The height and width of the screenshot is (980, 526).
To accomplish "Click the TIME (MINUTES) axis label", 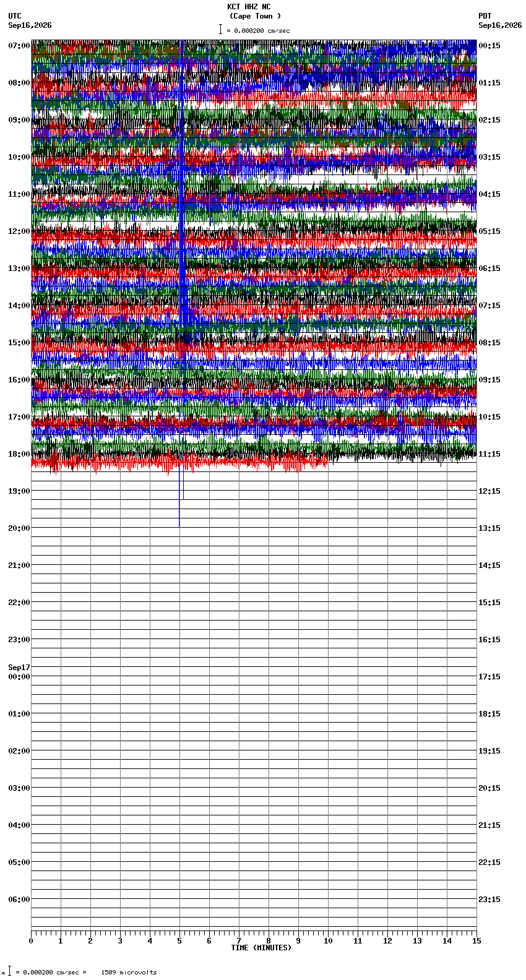I will (x=261, y=948).
